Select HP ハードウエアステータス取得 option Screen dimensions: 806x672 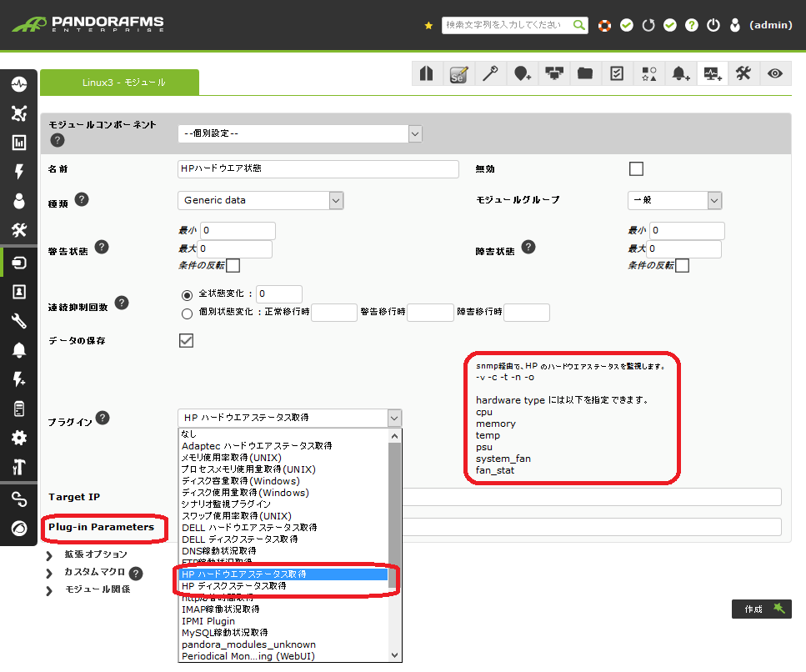283,574
